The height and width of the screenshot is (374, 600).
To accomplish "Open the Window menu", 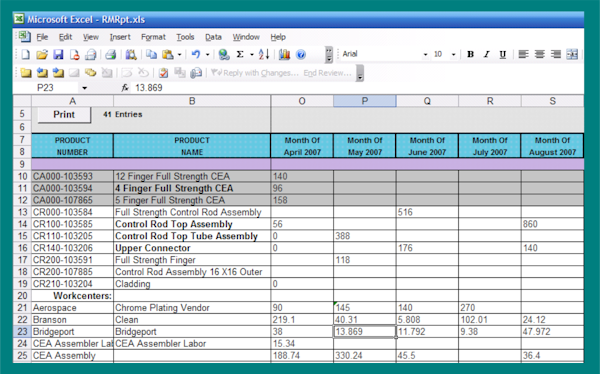I will pyautogui.click(x=246, y=37).
